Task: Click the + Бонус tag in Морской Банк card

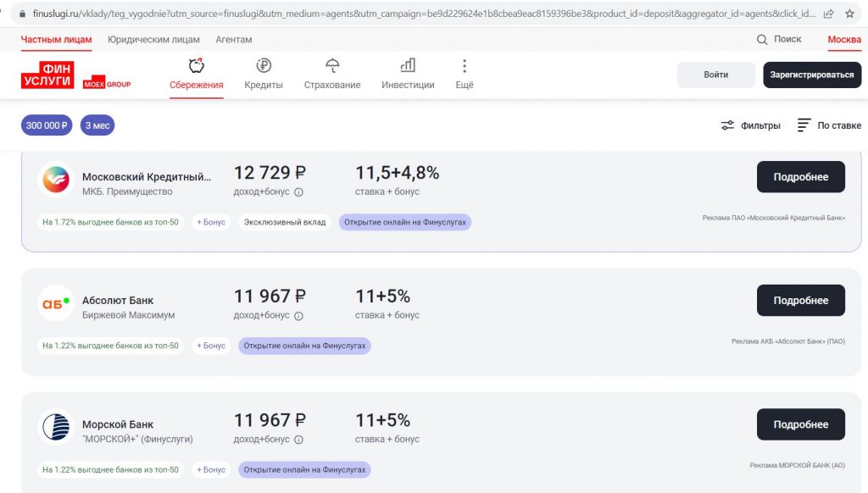Action: tap(211, 470)
